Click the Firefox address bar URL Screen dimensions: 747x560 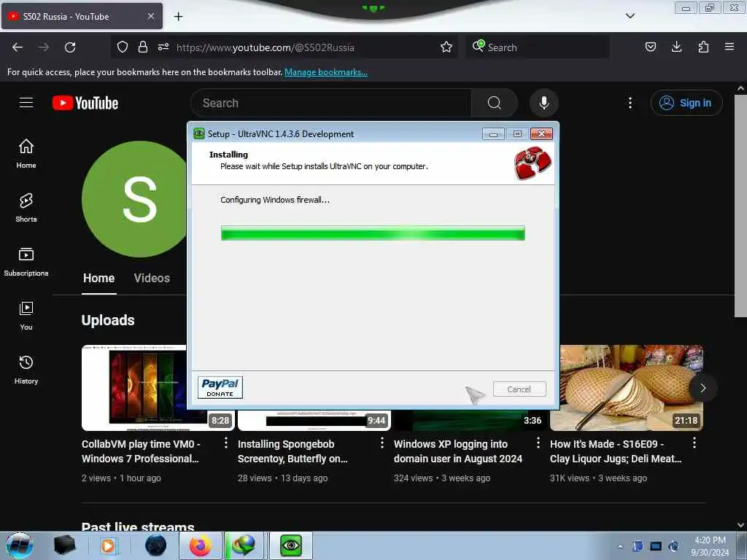265,47
